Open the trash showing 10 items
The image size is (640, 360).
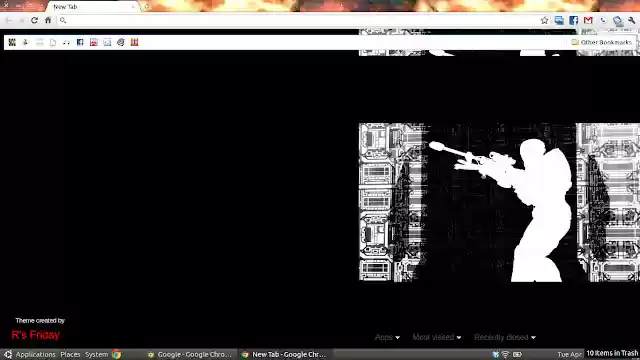[x=612, y=353]
